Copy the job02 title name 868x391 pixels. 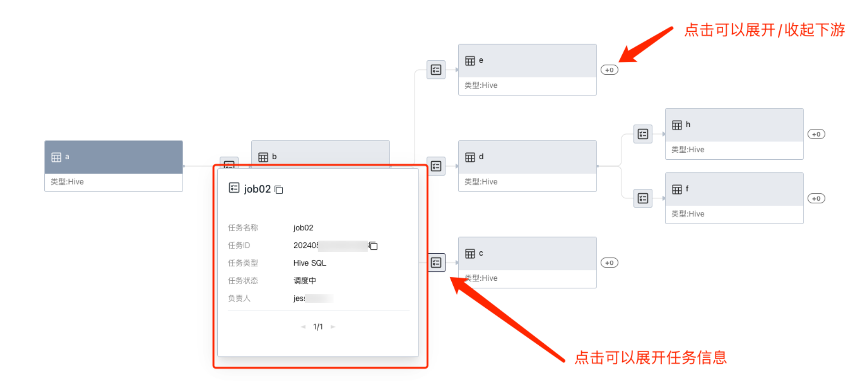pyautogui.click(x=279, y=190)
